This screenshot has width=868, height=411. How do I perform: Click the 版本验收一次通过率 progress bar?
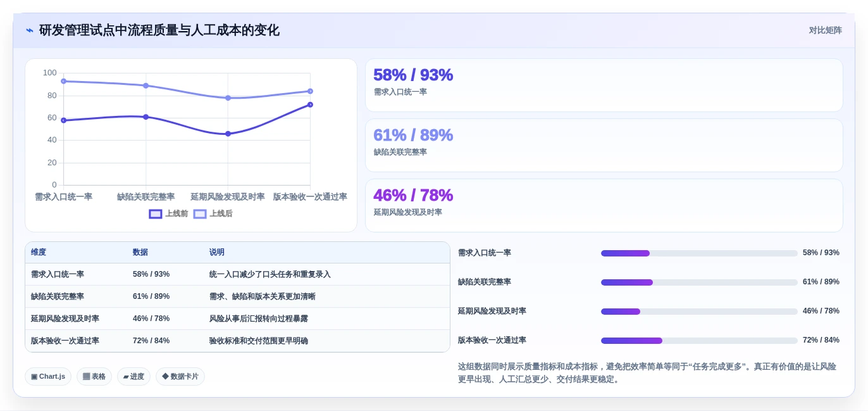tap(699, 341)
